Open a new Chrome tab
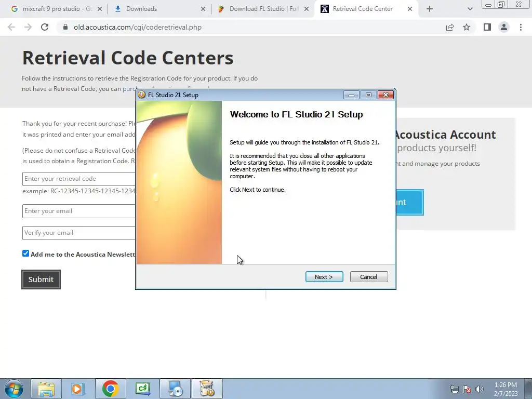This screenshot has width=532, height=399. coord(430,9)
